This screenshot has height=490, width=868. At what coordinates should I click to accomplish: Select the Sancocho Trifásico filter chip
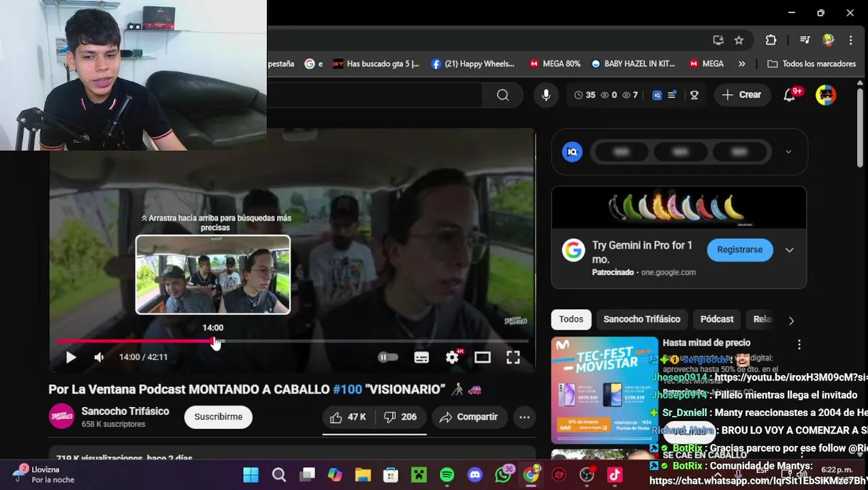click(642, 319)
